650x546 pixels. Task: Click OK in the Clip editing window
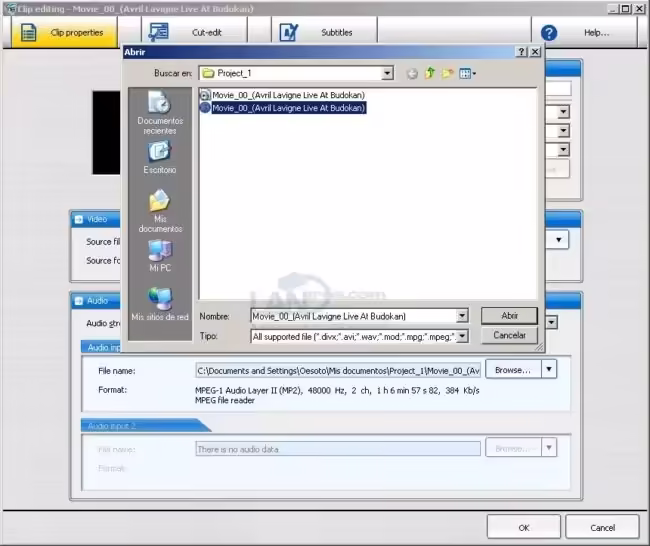[524, 528]
